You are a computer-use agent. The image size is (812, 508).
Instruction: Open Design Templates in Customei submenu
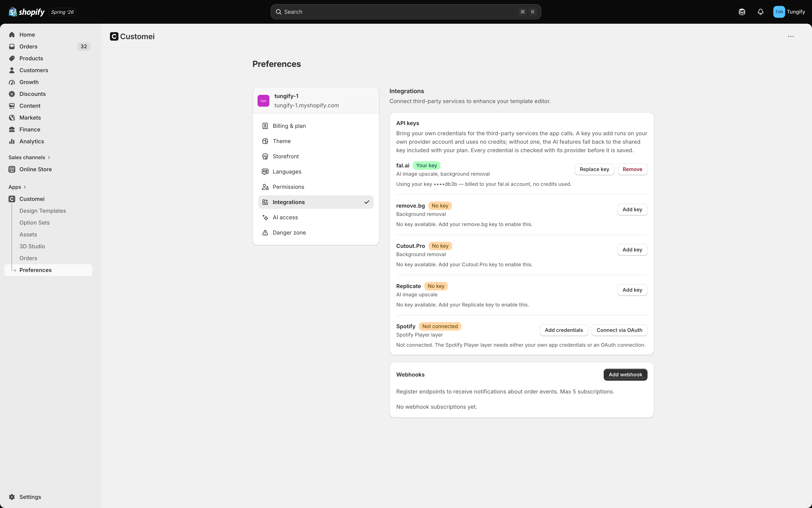(43, 211)
